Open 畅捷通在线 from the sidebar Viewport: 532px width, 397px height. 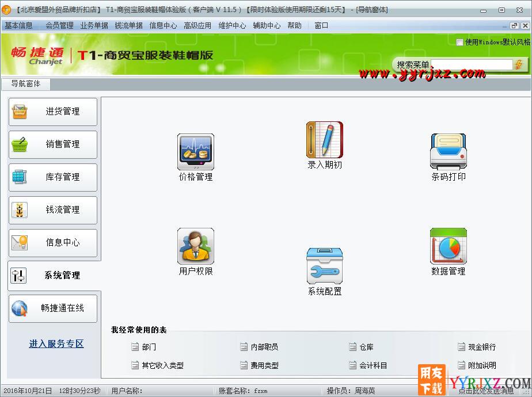(53, 308)
